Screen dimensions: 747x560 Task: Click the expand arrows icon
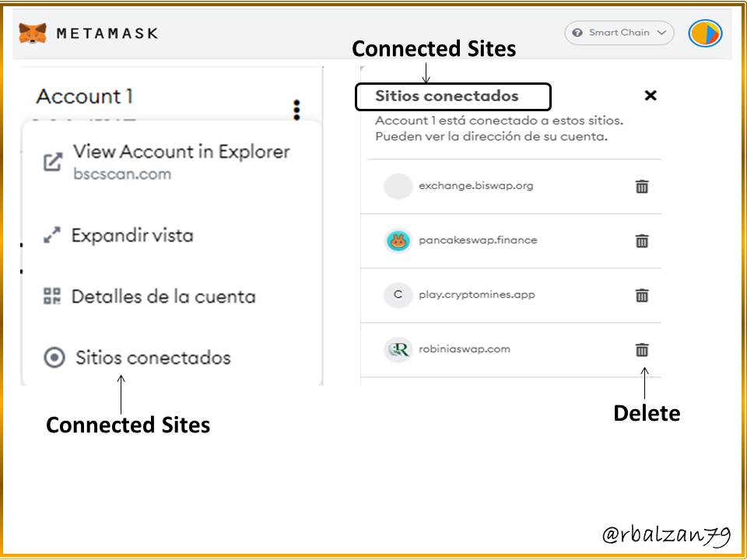click(52, 235)
